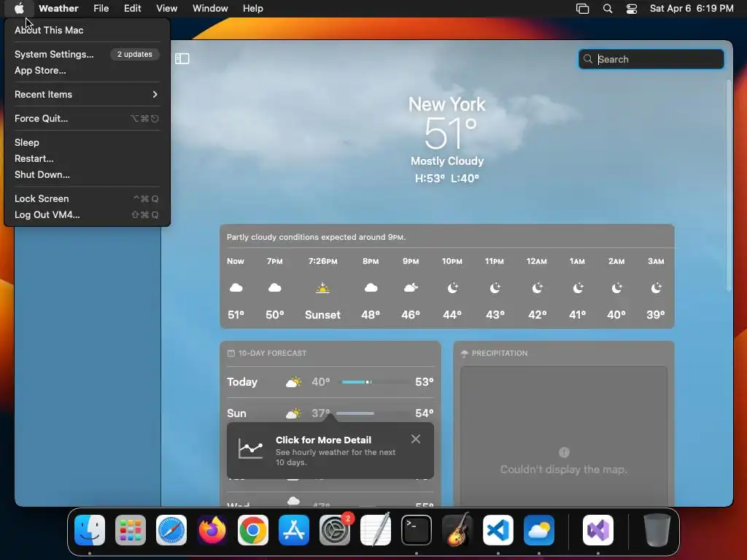Viewport: 747px width, 560px height.
Task: Toggle the Weather sidebar icon
Action: tap(182, 58)
